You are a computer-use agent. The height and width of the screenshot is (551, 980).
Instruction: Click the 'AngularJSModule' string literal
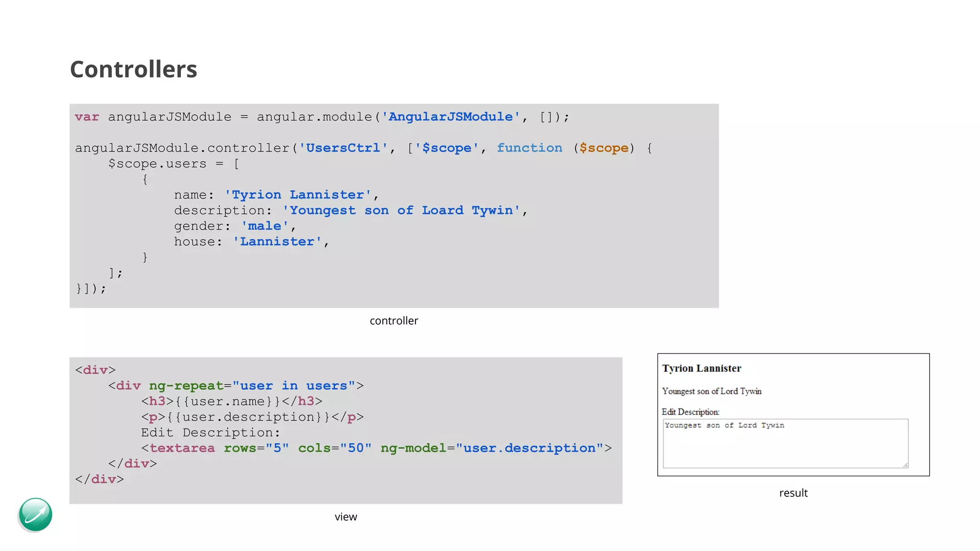[450, 117]
